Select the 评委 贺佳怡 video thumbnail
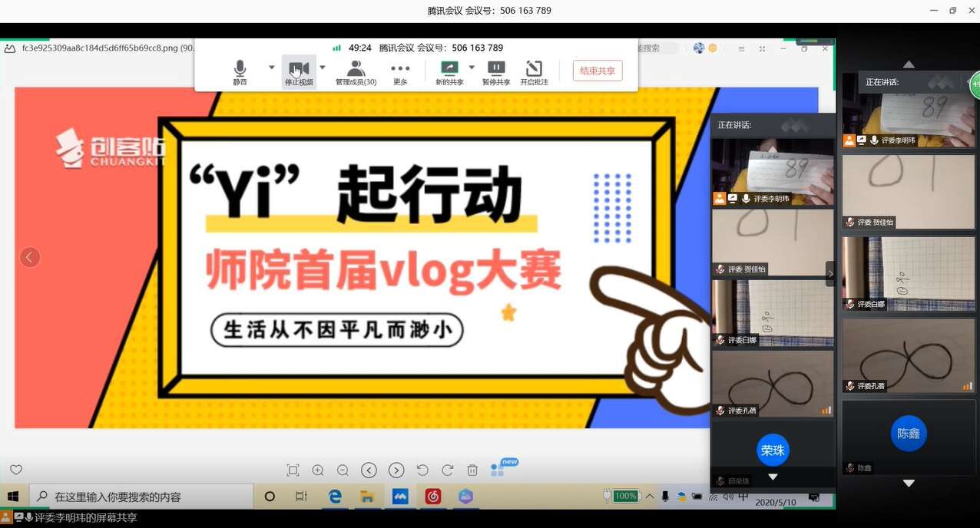Image resolution: width=980 pixels, height=528 pixels. [772, 242]
